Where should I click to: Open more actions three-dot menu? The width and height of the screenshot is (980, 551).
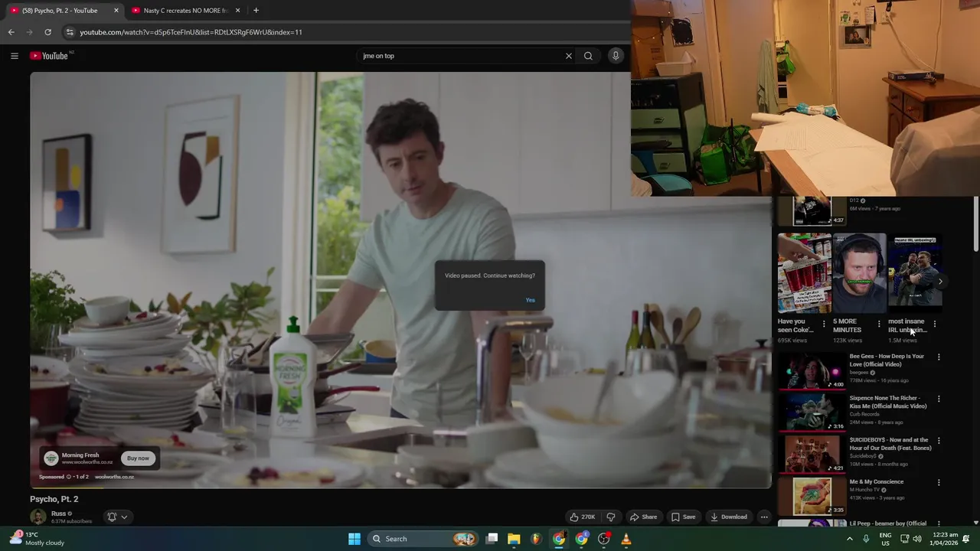tap(764, 517)
